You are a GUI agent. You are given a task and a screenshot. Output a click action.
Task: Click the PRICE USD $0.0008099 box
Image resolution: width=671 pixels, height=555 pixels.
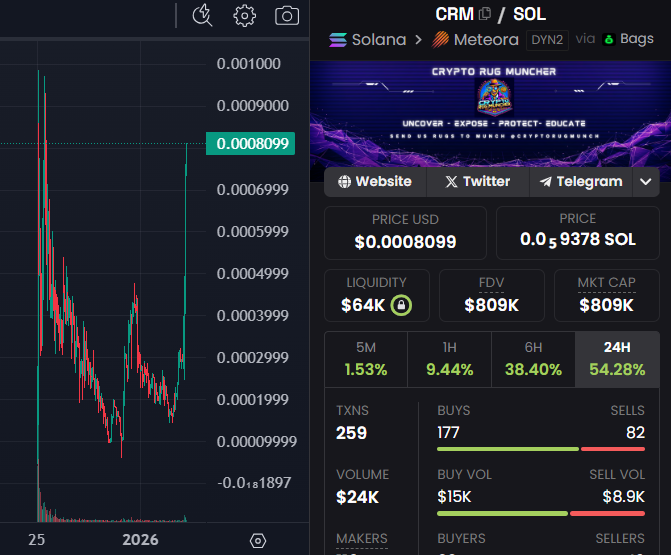tap(405, 233)
